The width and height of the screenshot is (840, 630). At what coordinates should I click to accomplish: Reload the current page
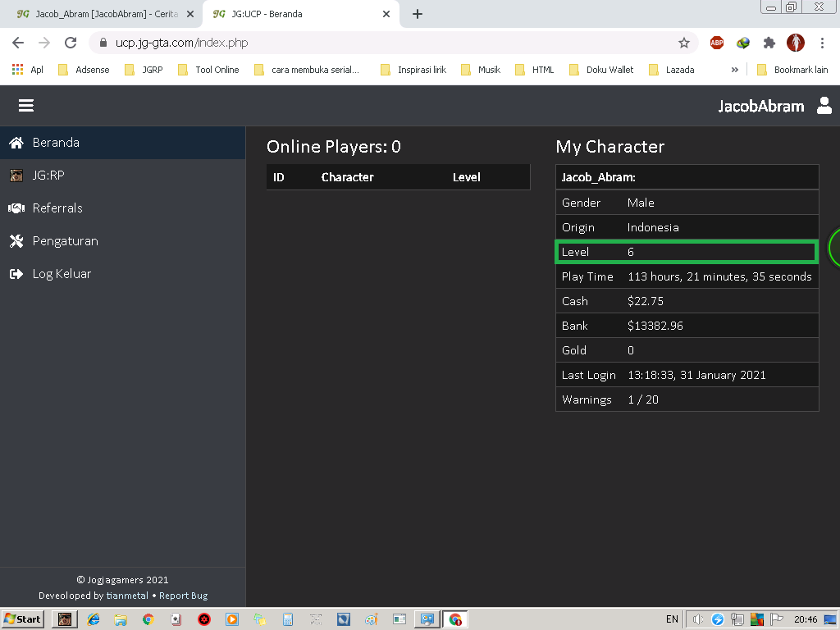(x=71, y=43)
